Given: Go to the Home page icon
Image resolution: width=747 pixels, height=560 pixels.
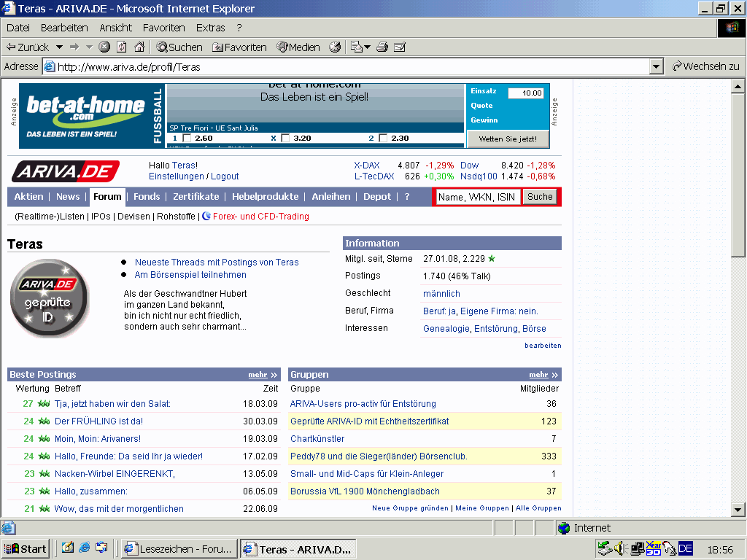Looking at the screenshot, I should click(139, 47).
